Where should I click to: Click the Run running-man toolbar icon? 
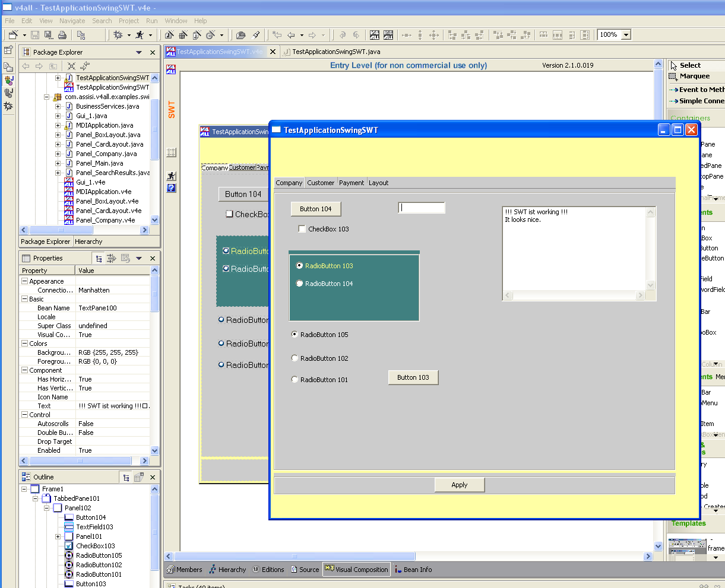point(140,35)
